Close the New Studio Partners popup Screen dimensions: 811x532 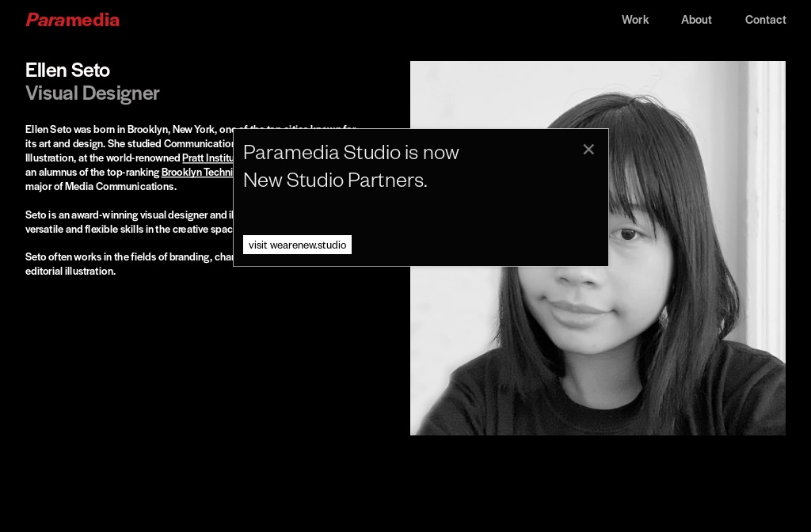588,150
